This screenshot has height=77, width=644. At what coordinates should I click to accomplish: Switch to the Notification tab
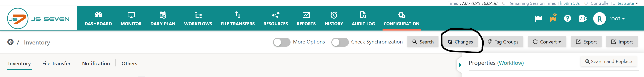coord(96,63)
